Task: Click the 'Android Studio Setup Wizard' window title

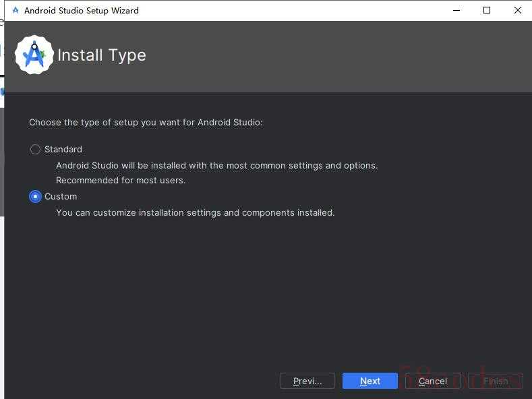Action: pyautogui.click(x=82, y=11)
